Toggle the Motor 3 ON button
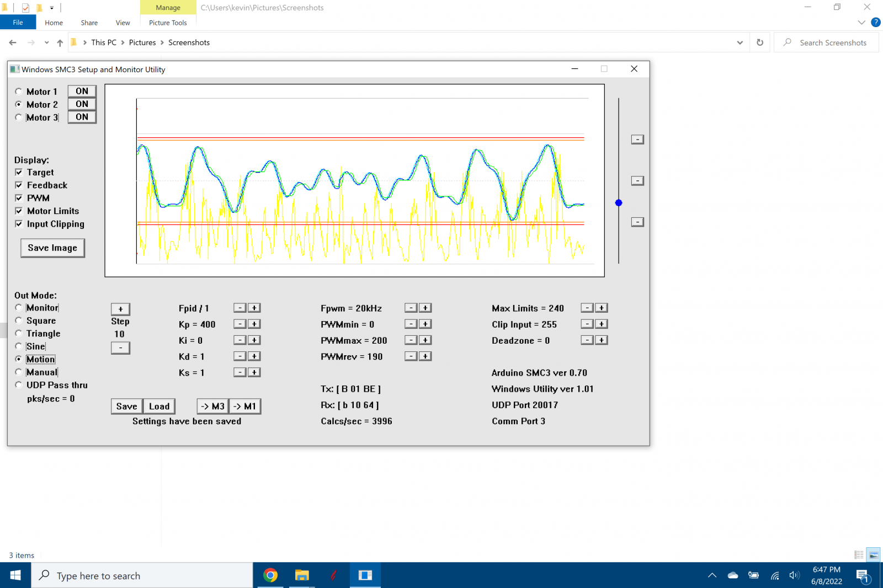 click(82, 117)
